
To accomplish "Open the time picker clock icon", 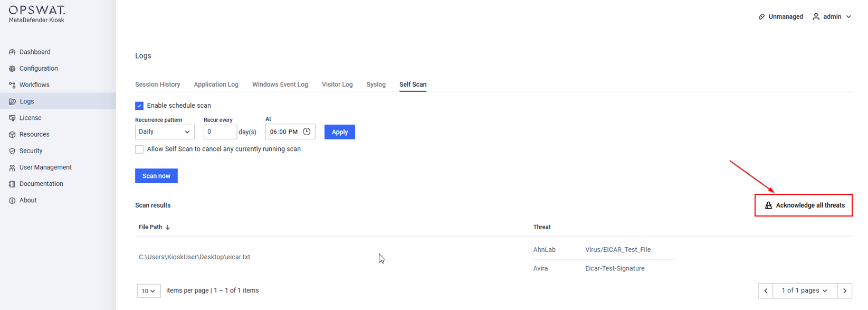I will [x=307, y=131].
